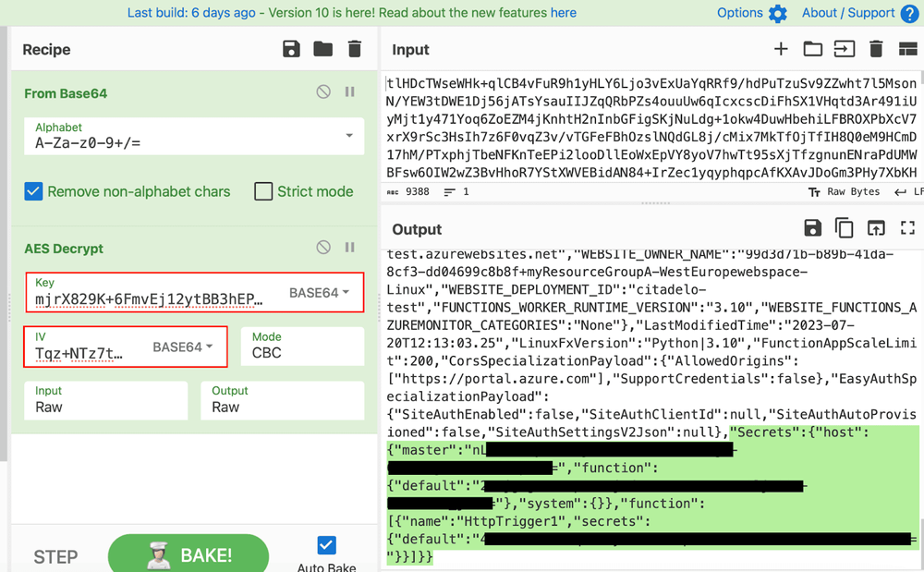
Task: Toggle the Auto Bake checkbox
Action: tap(326, 545)
